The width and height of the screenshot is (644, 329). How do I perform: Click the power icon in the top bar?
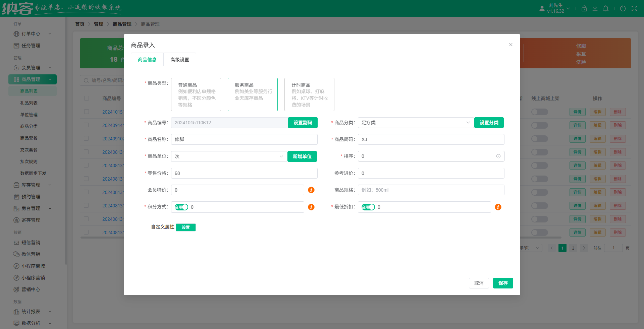623,8
